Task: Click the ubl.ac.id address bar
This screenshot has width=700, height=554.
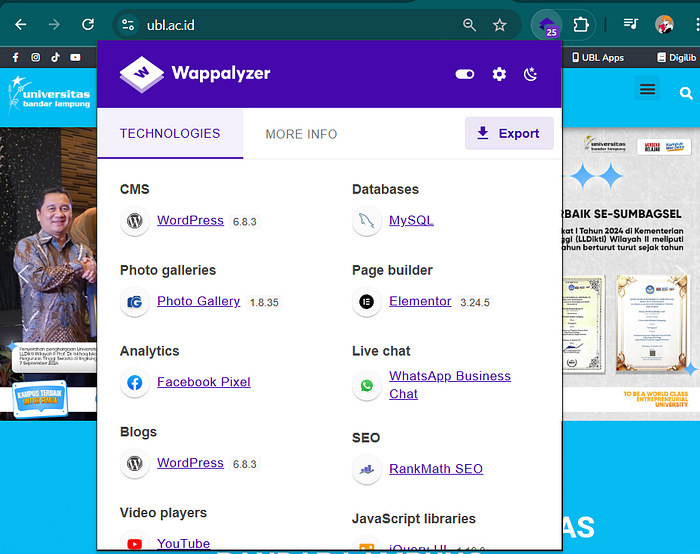Action: pos(171,25)
